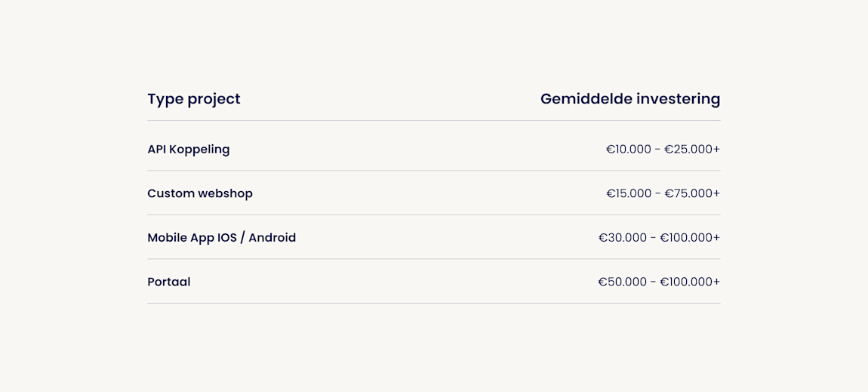Select the word "Android"
The width and height of the screenshot is (868, 392).
[272, 237]
